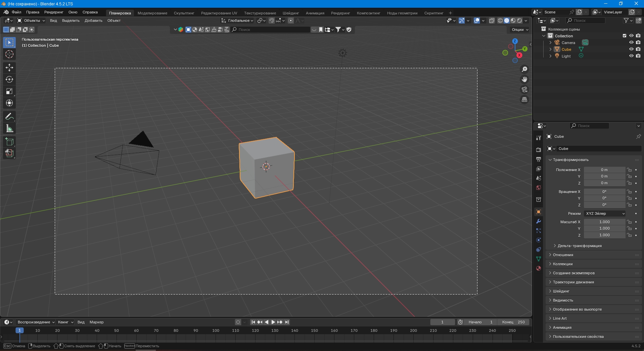Select the Add Cube tool
This screenshot has height=351, width=644.
[9, 142]
